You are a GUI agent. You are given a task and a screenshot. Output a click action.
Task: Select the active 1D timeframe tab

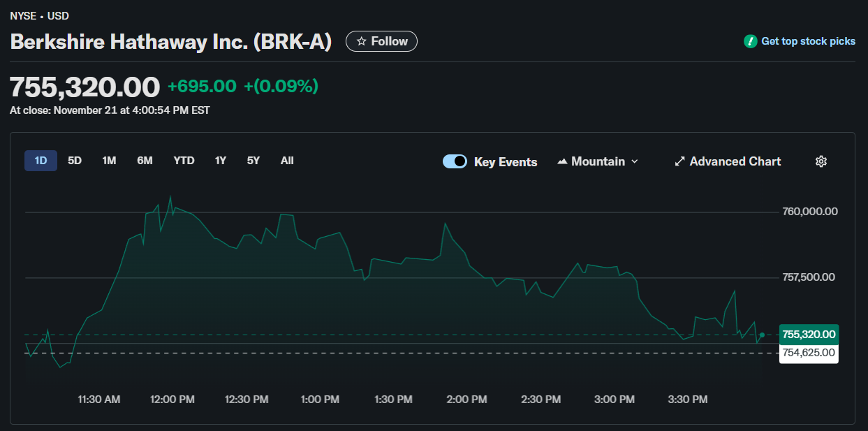pyautogui.click(x=41, y=160)
